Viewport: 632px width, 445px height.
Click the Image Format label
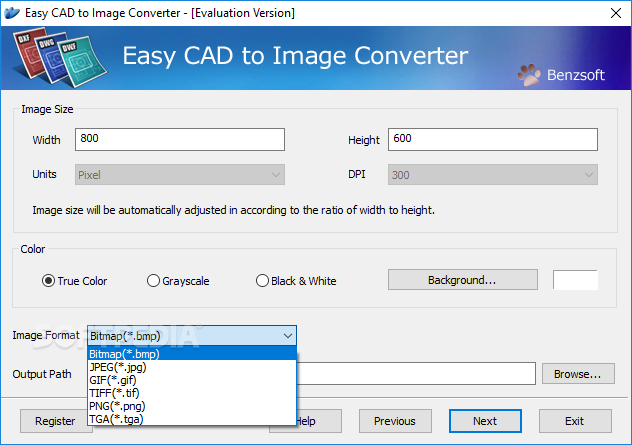(46, 335)
